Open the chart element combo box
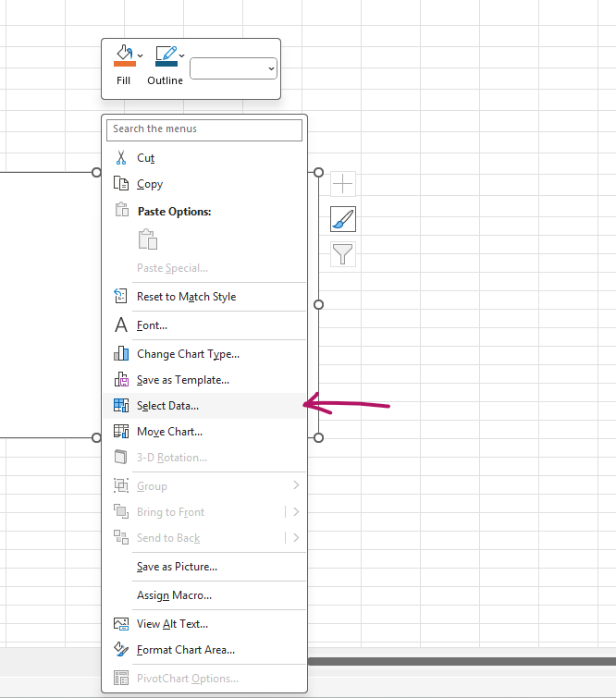The image size is (616, 698). [233, 68]
